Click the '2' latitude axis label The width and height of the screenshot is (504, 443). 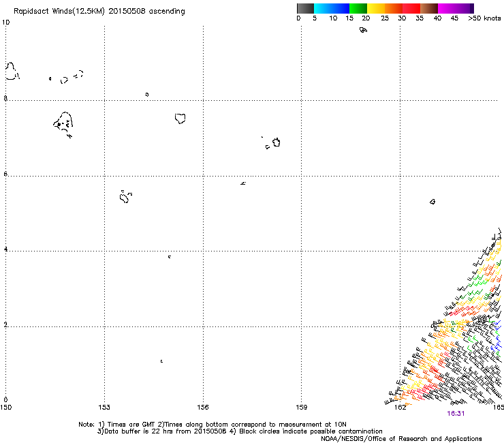5,324
